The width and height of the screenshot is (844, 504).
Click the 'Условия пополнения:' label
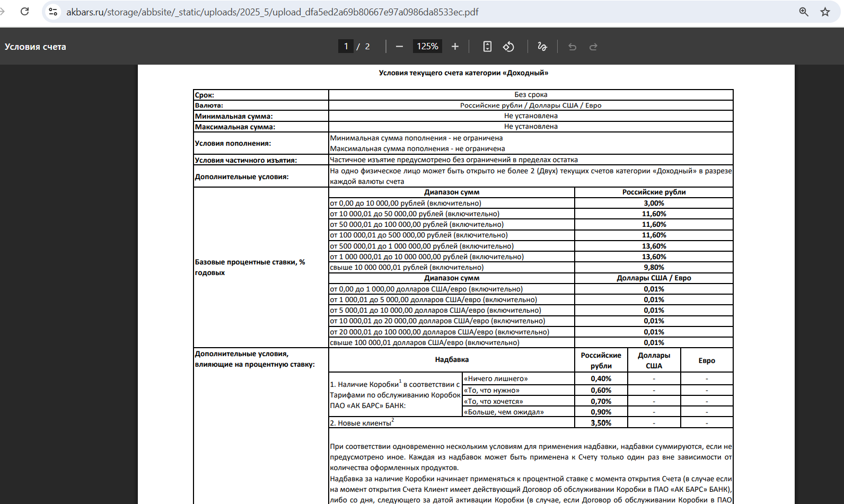tap(233, 143)
